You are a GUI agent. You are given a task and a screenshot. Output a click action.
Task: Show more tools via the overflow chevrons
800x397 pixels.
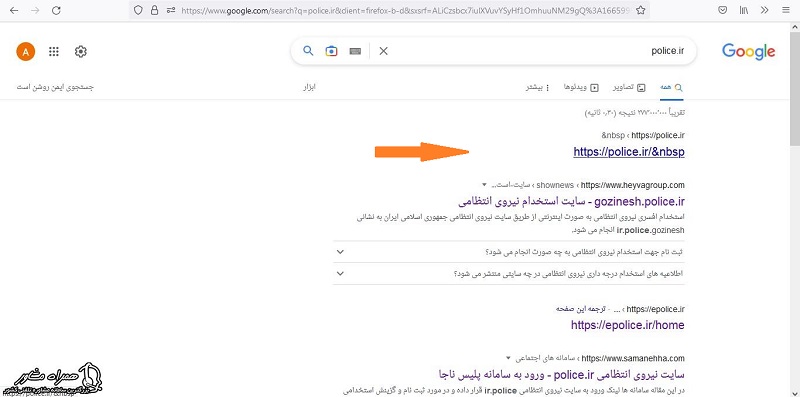tap(764, 10)
